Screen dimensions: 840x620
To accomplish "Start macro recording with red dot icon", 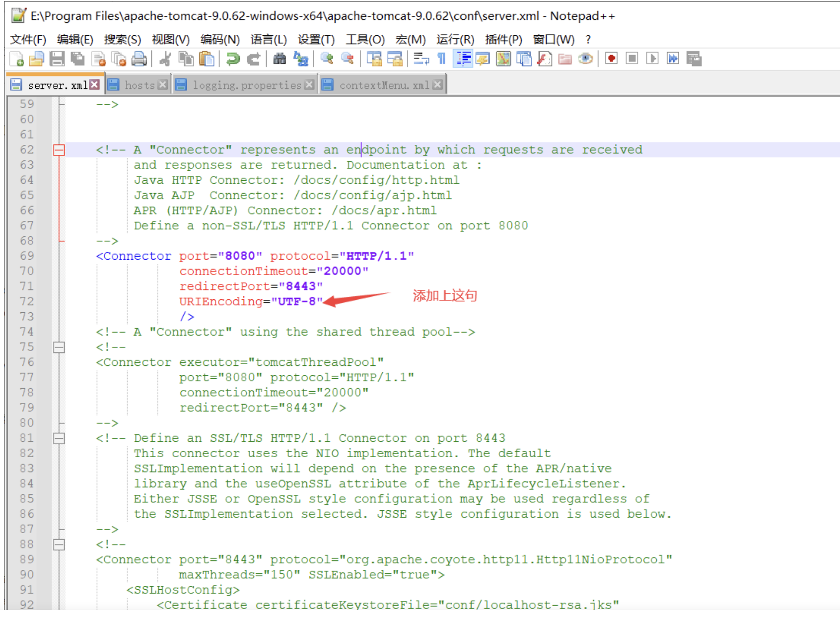I will [x=612, y=59].
